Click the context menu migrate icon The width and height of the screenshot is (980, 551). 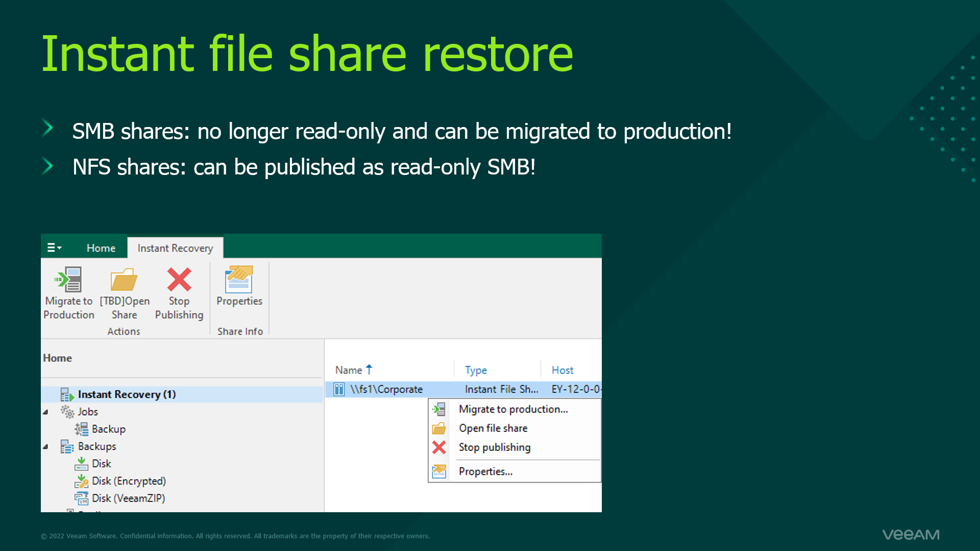[x=439, y=409]
